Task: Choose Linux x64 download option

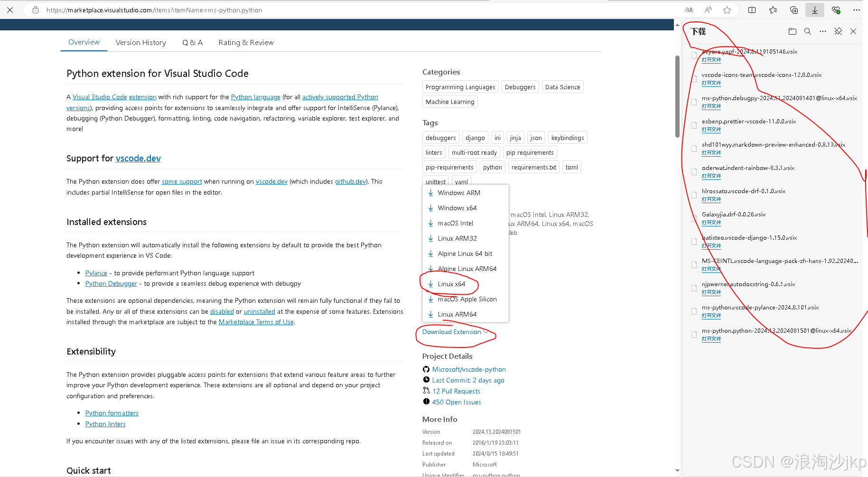Action: point(451,284)
